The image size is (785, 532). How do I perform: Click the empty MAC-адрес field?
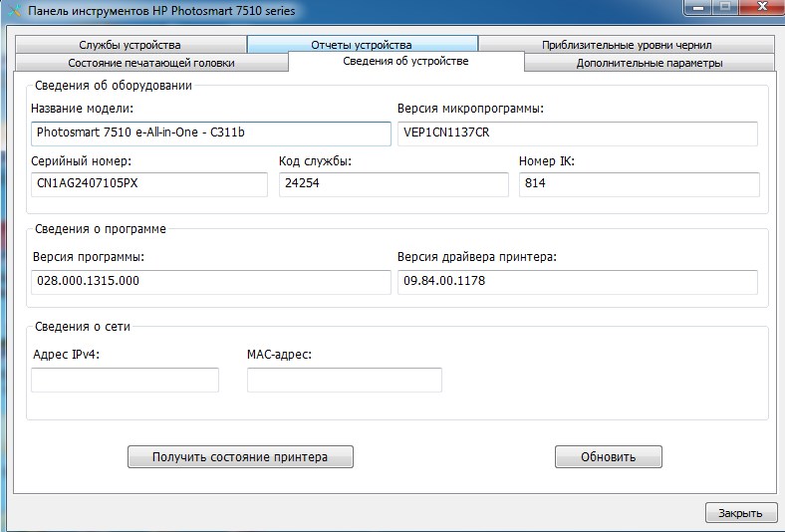[x=345, y=380]
